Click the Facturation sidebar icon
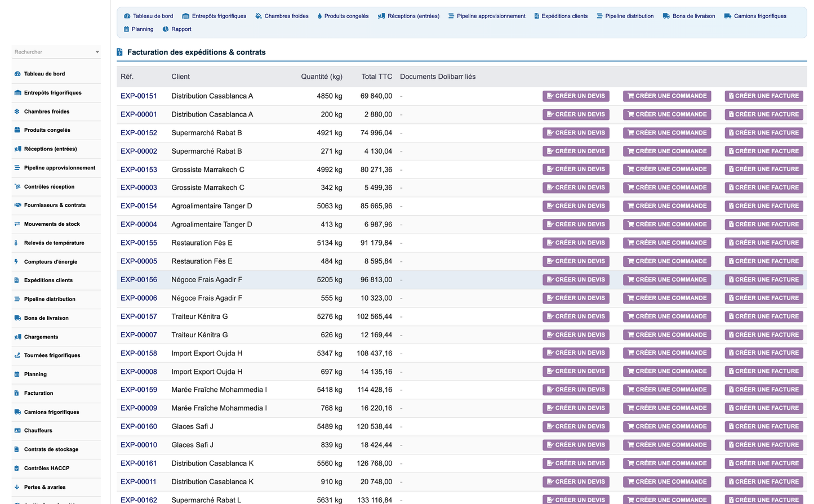The width and height of the screenshot is (814, 504). pos(16,393)
